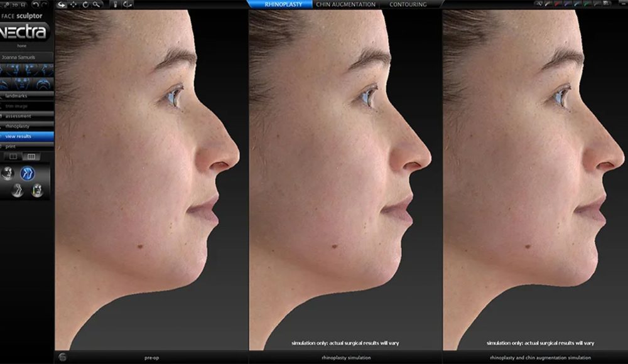Toggle the multi-view comparison layout
This screenshot has height=364, width=628.
pyautogui.click(x=30, y=156)
